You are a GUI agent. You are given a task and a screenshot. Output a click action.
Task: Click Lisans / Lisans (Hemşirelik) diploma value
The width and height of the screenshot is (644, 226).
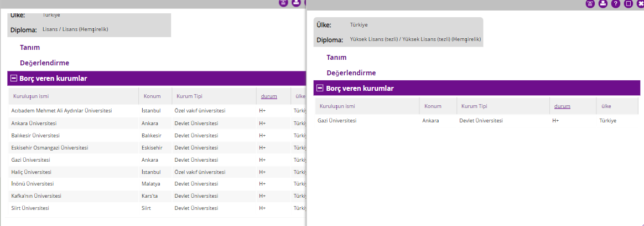tap(75, 29)
